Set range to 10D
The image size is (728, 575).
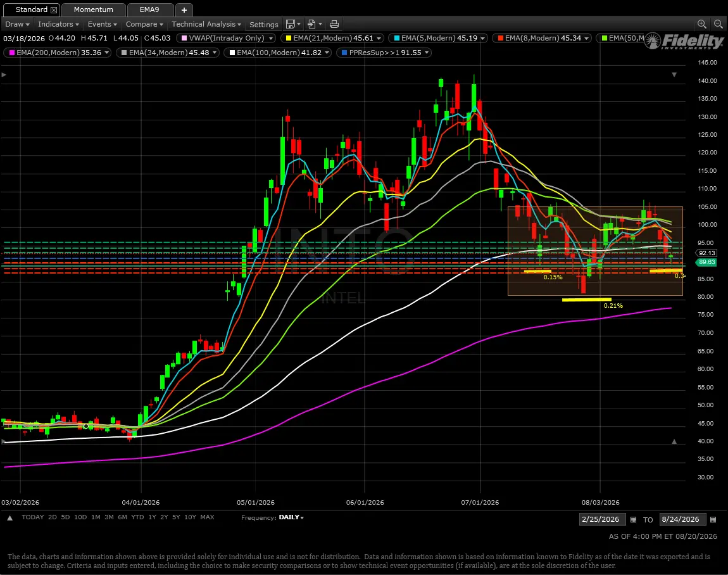click(x=80, y=517)
